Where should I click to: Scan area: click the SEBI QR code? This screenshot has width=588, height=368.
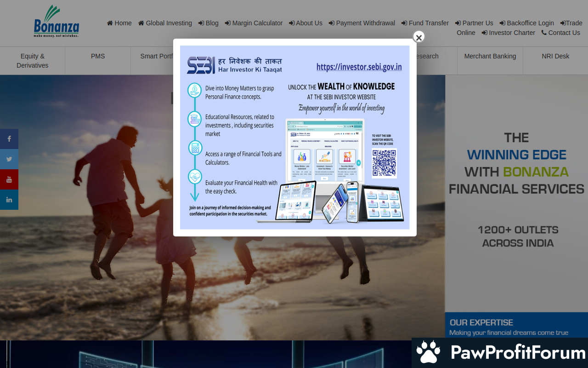(384, 163)
